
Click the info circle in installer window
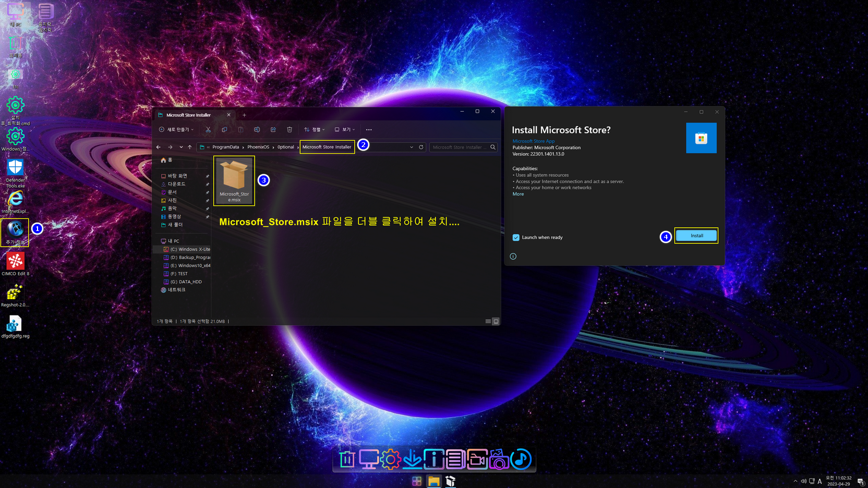click(513, 257)
